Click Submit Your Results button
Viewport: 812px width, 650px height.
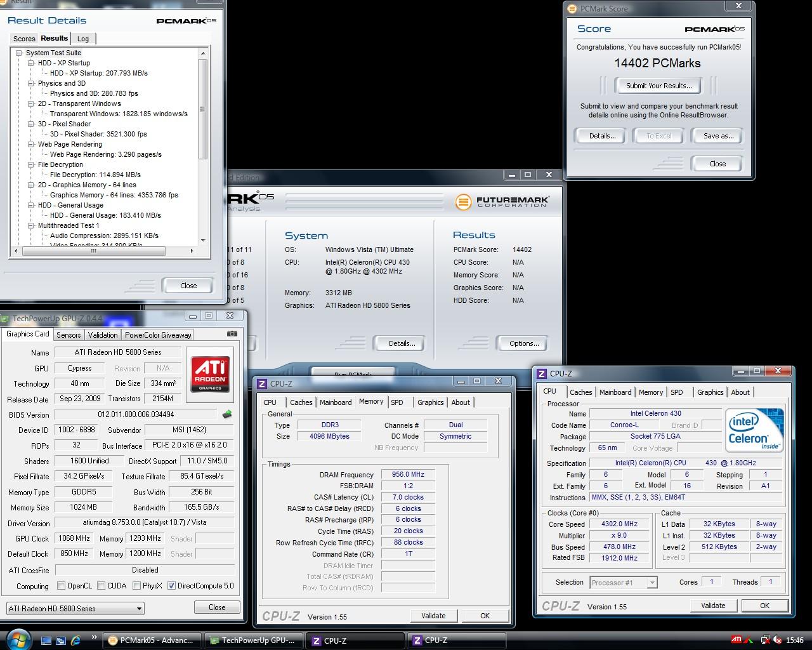658,86
